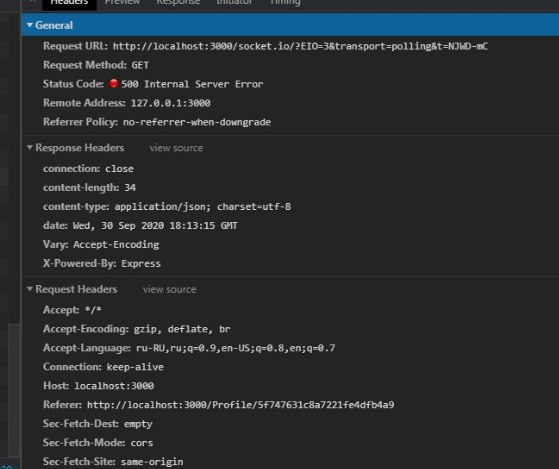Select the connection: close header row
The width and height of the screenshot is (559, 469).
[88, 169]
